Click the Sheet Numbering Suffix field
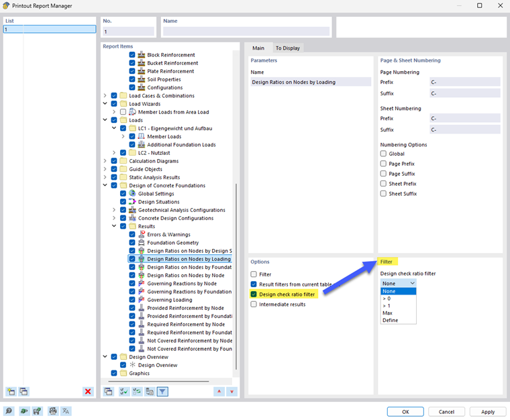This screenshot has width=510, height=420. tap(465, 129)
